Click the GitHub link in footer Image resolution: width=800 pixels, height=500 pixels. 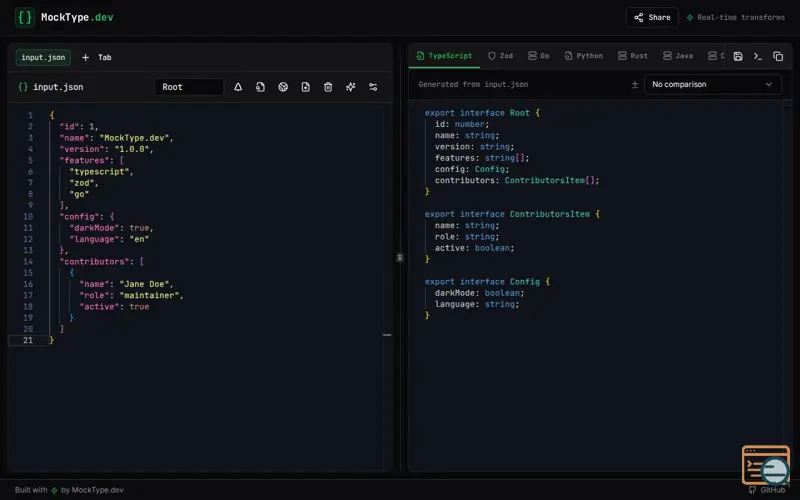pos(767,490)
